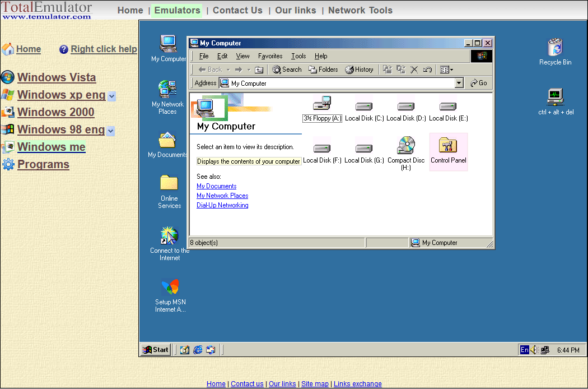
Task: Select the Control Panel icon
Action: 448,151
